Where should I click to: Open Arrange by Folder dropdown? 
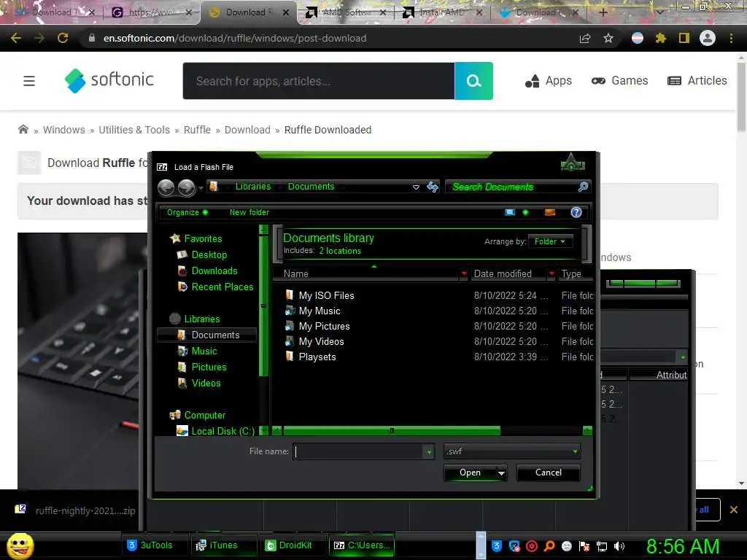point(549,241)
